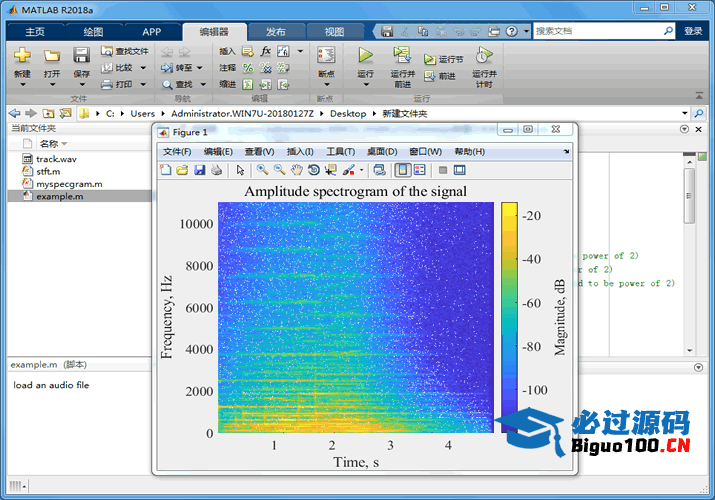This screenshot has width=715, height=500.
Task: Toggle the Data Cursor tool in Figure 1
Action: [x=331, y=170]
